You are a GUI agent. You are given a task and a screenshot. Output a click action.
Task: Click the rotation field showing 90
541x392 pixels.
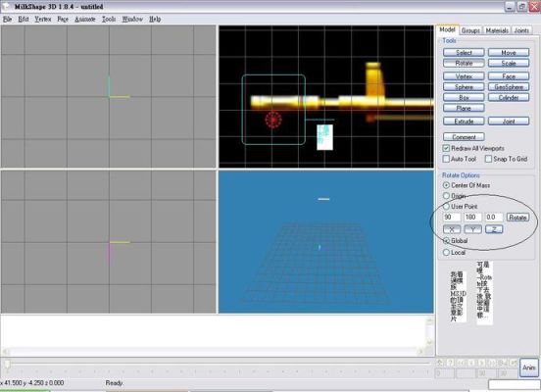452,217
